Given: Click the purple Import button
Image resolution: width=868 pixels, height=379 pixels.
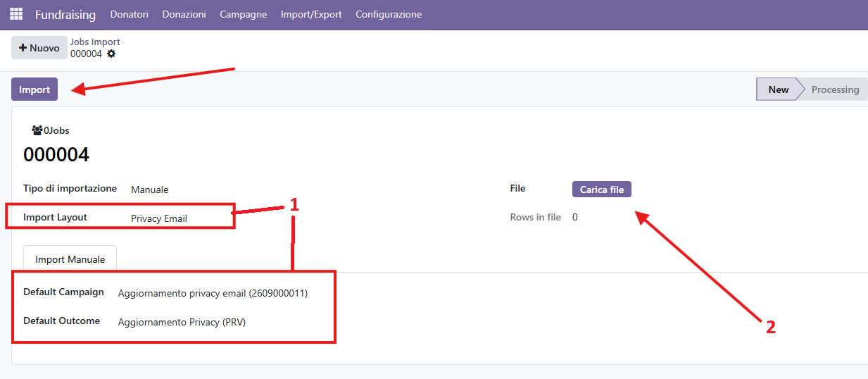Looking at the screenshot, I should point(34,89).
